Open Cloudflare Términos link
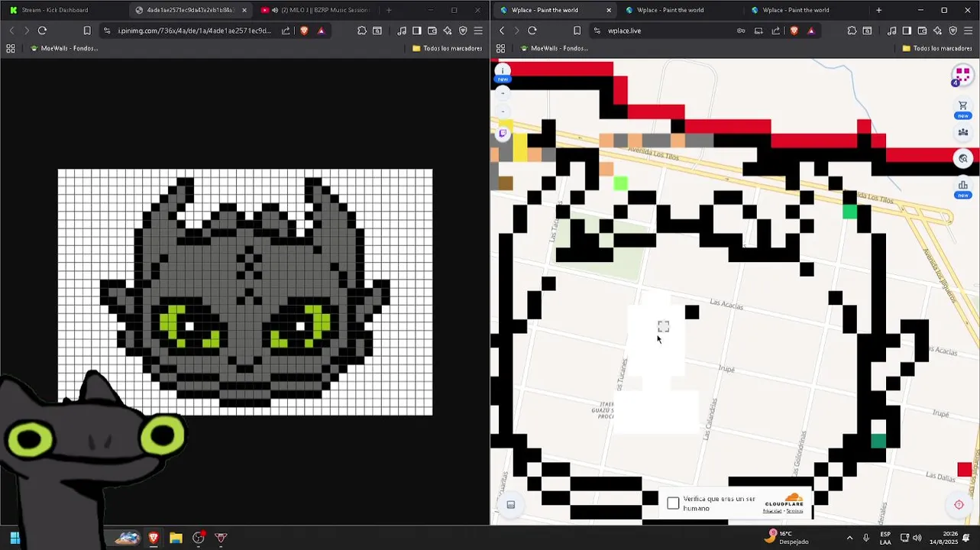Viewport: 980px width, 550px height. [795, 511]
